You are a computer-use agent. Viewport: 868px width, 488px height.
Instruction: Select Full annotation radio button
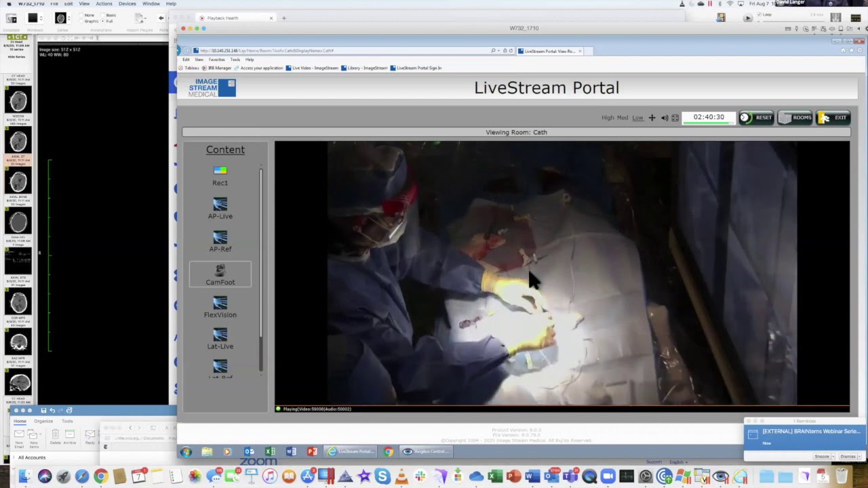click(103, 21)
